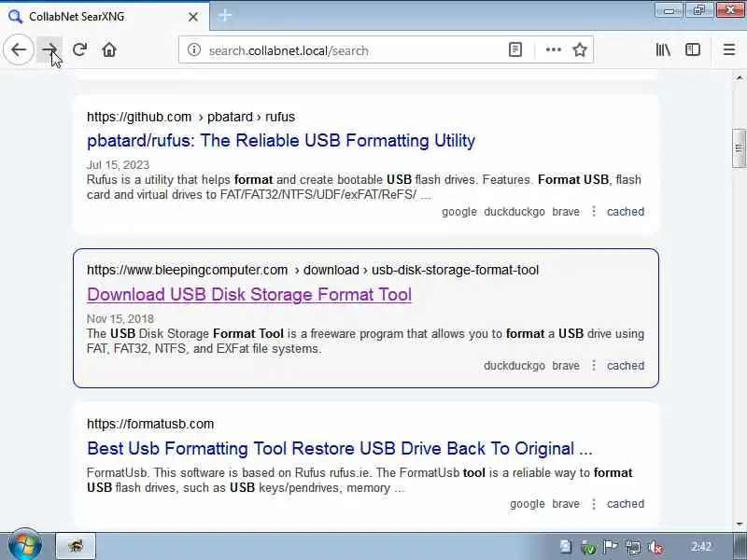Click the scrollbar down arrow
Screen dimensions: 747x560
(x=739, y=524)
